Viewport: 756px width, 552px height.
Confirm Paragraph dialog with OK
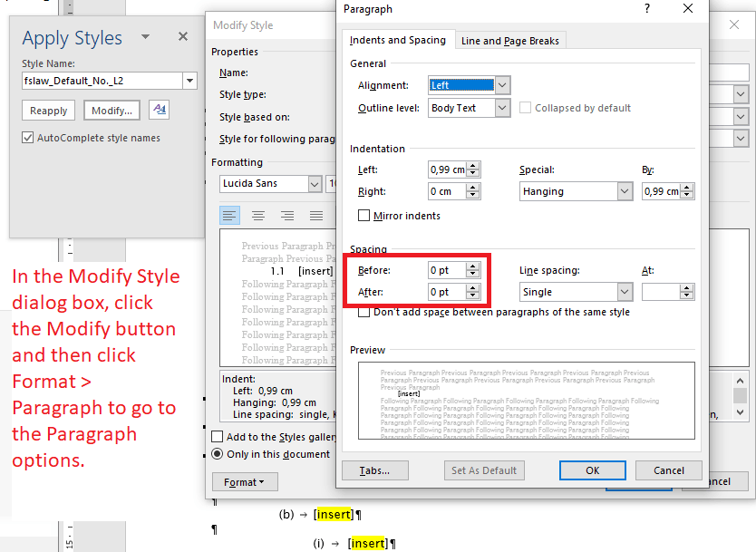coord(593,470)
